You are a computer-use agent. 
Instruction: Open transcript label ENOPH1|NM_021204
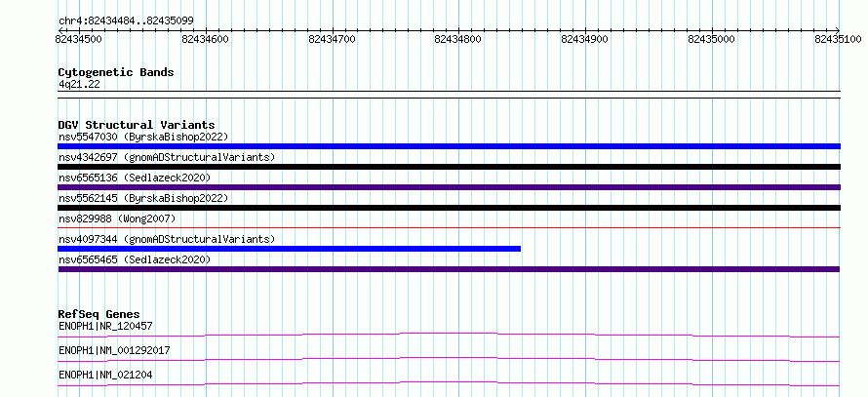pyautogui.click(x=105, y=375)
